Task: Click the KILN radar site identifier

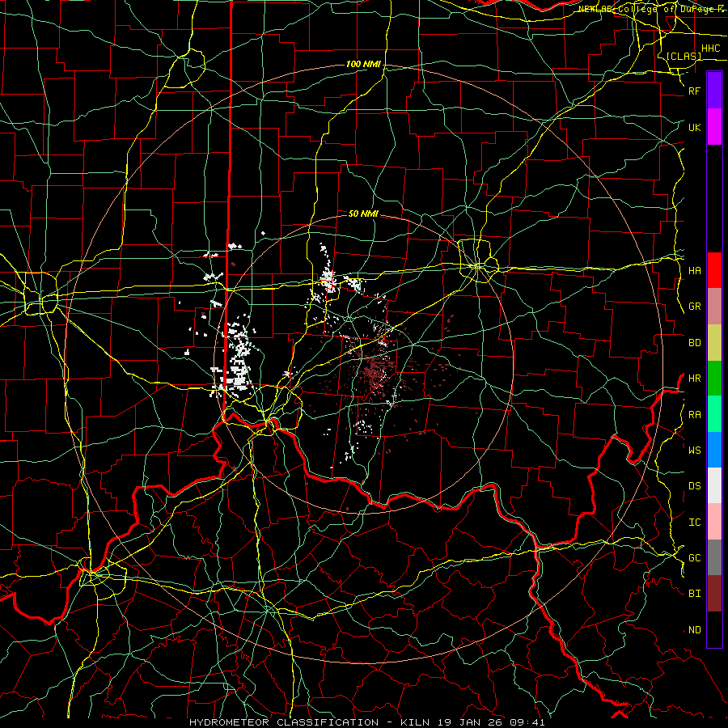Action: point(415,722)
